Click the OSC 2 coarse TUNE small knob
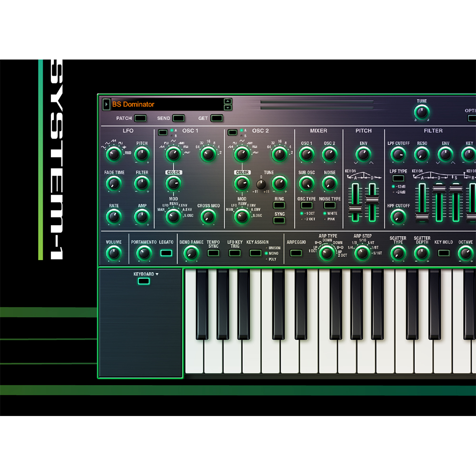 pyautogui.click(x=261, y=184)
